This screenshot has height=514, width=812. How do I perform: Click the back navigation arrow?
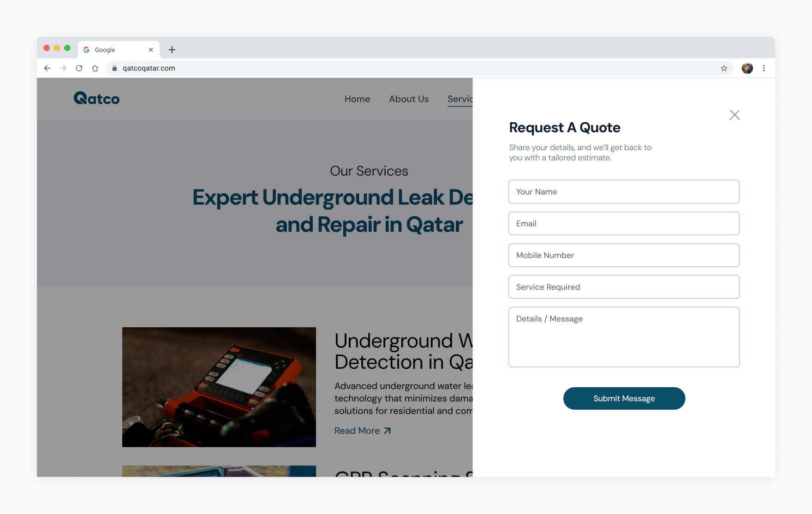pos(47,68)
